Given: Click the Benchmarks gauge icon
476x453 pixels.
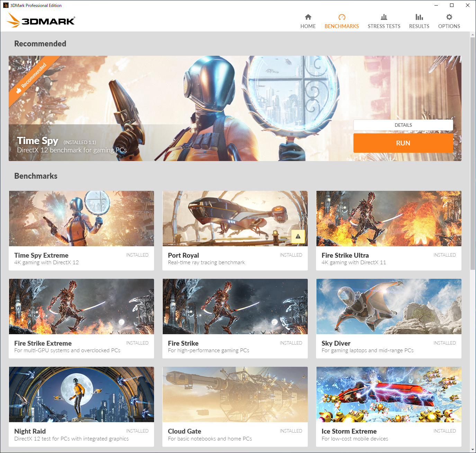Looking at the screenshot, I should click(342, 17).
